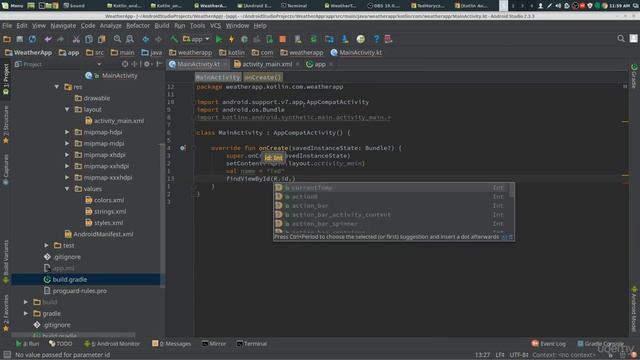Click the Debug app bug icon
Screen dimensions: 640x360
pyautogui.click(x=244, y=39)
